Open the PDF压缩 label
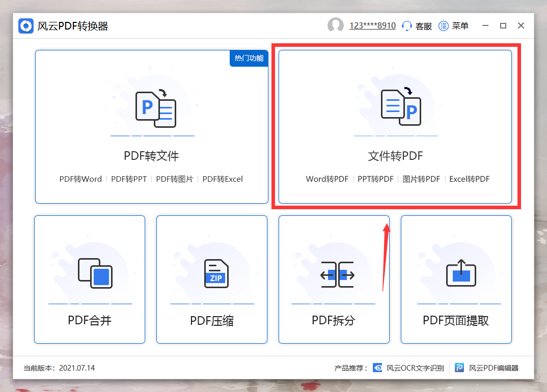The height and width of the screenshot is (392, 547). tap(212, 321)
